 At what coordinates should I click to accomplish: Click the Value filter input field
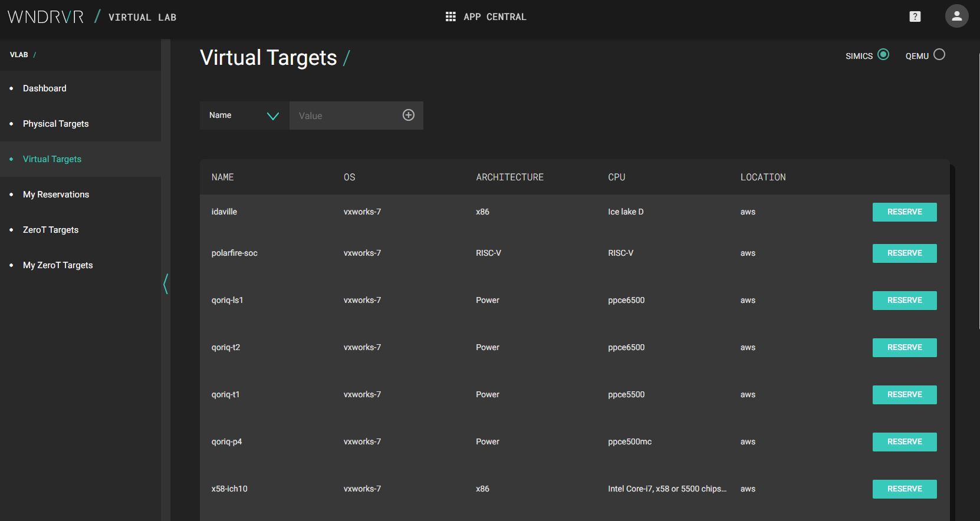coord(345,116)
